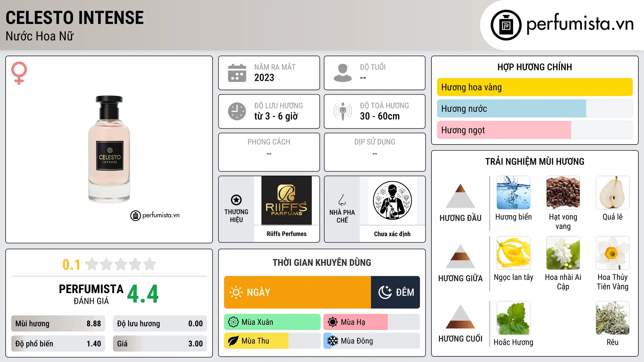Click the Mùi hương 8.88 score row
Screen dimensions: 644x362
pos(58,324)
